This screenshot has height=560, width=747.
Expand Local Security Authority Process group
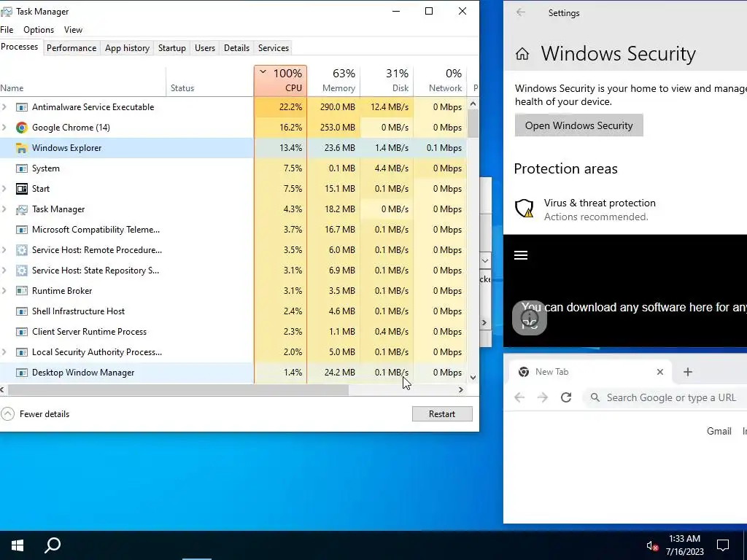[x=4, y=352]
